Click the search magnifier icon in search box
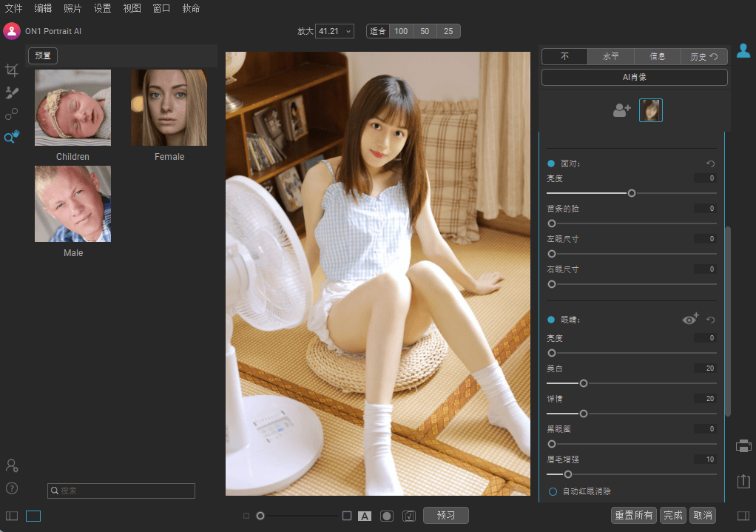Image resolution: width=756 pixels, height=532 pixels. (55, 491)
